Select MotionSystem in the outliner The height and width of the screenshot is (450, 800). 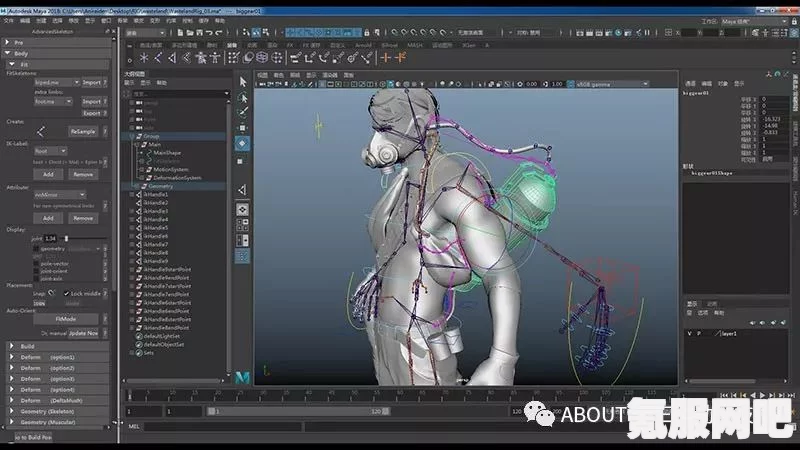[170, 169]
